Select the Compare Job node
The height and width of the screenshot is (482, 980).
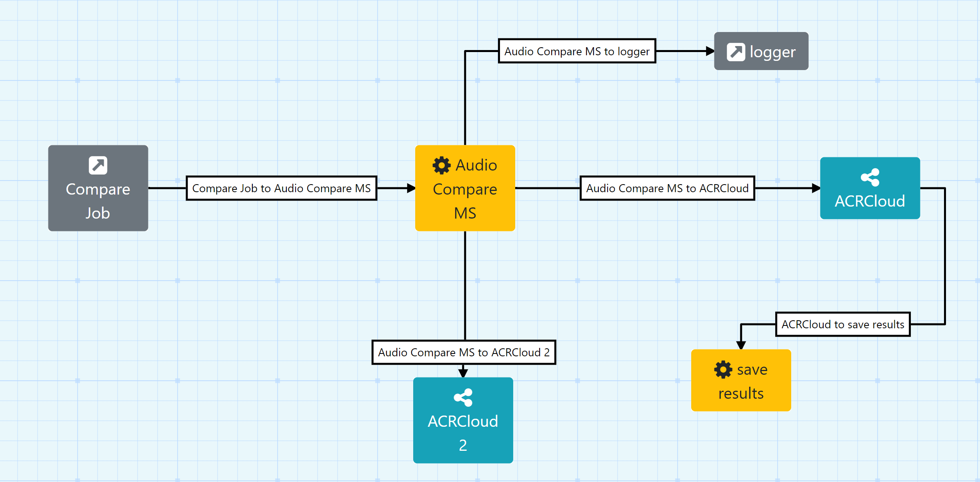click(x=98, y=188)
